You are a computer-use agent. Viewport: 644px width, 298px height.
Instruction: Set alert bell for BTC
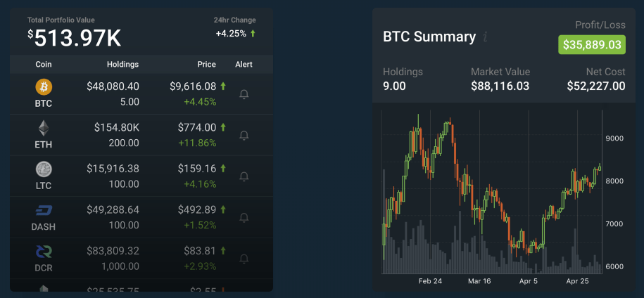coord(244,95)
